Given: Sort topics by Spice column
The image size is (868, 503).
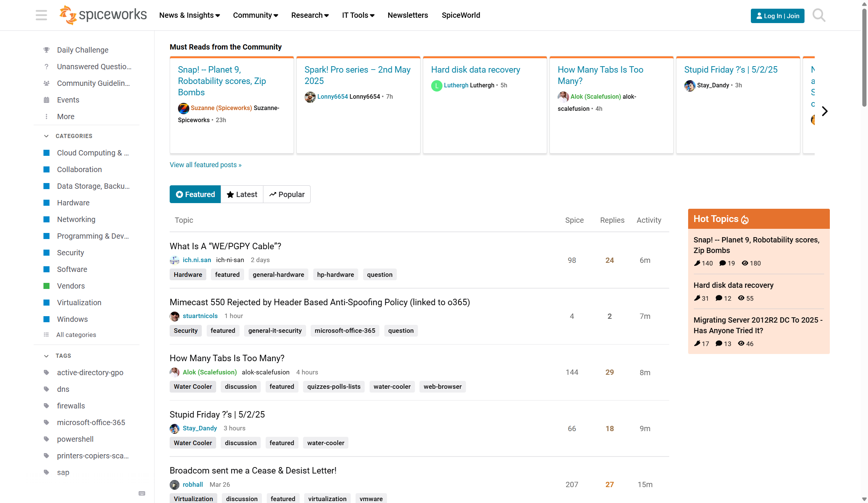Looking at the screenshot, I should tap(574, 220).
